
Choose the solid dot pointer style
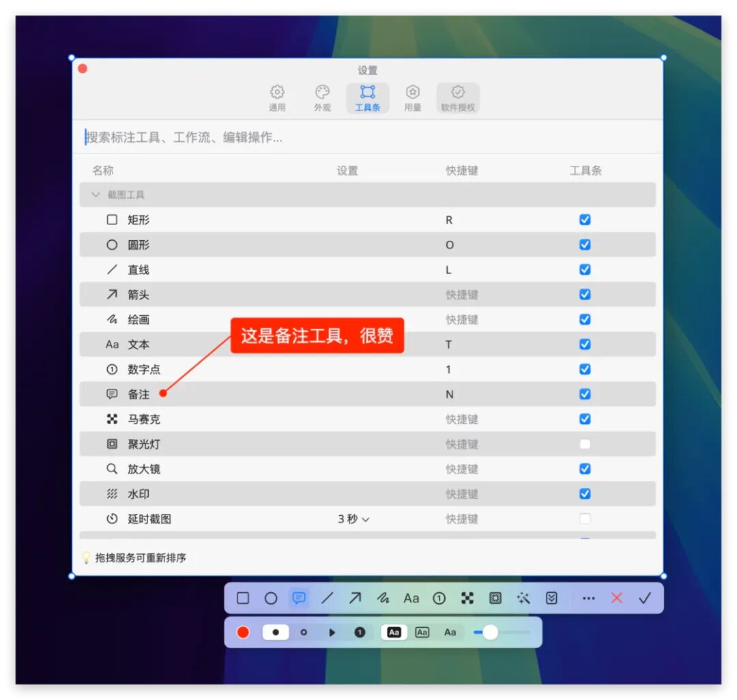coord(276,632)
